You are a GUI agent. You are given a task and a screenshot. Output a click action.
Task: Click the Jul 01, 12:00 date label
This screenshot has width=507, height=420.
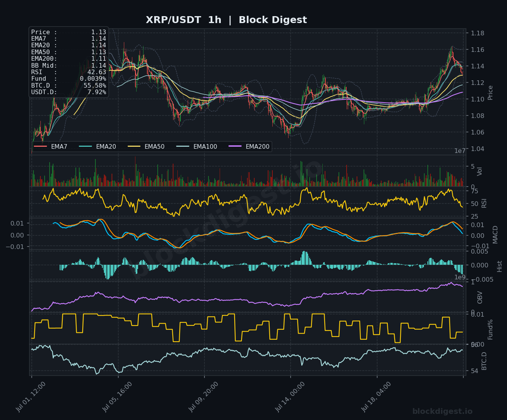coord(31,397)
